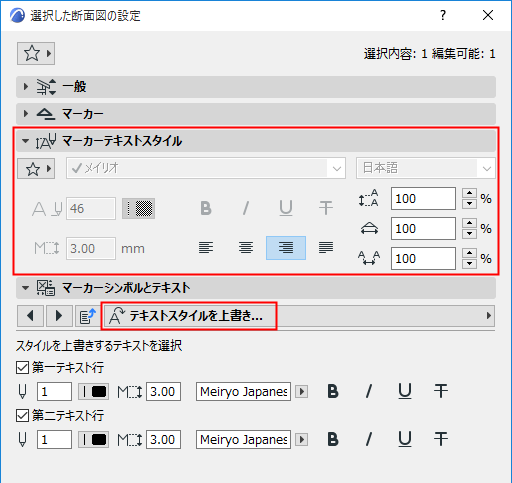Toggle Underline for first text row
The height and width of the screenshot is (483, 512).
click(x=405, y=391)
